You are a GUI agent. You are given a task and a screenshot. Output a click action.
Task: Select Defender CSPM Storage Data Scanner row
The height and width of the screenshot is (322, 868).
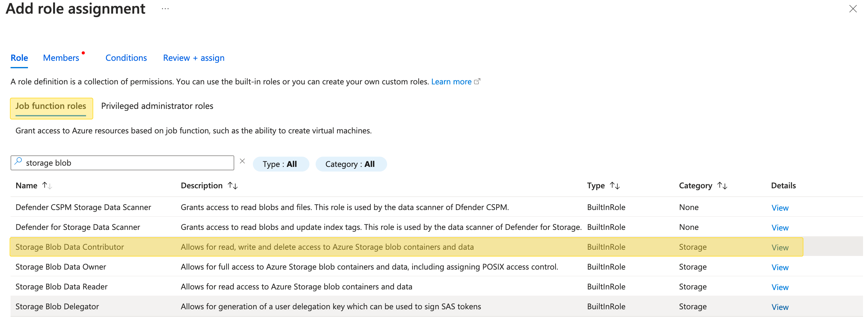pyautogui.click(x=83, y=207)
